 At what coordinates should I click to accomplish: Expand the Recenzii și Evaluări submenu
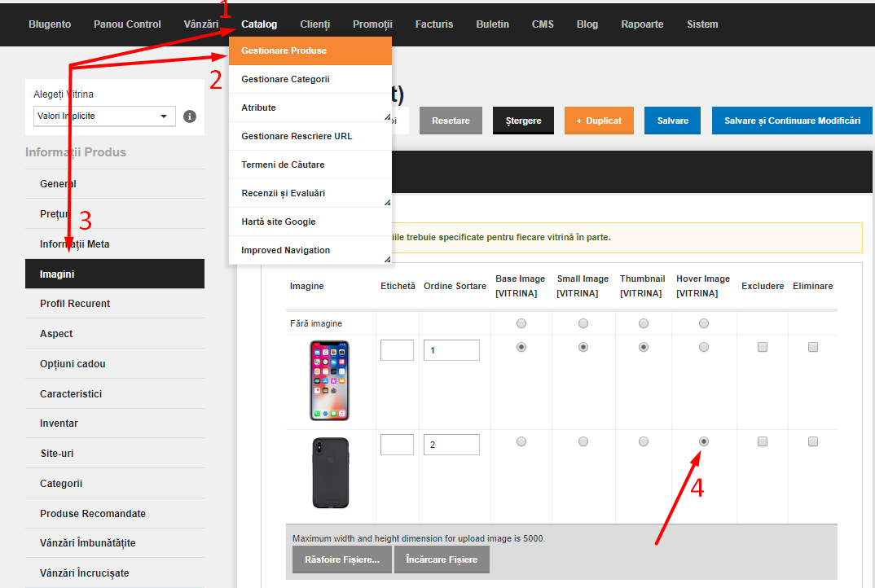click(x=310, y=193)
